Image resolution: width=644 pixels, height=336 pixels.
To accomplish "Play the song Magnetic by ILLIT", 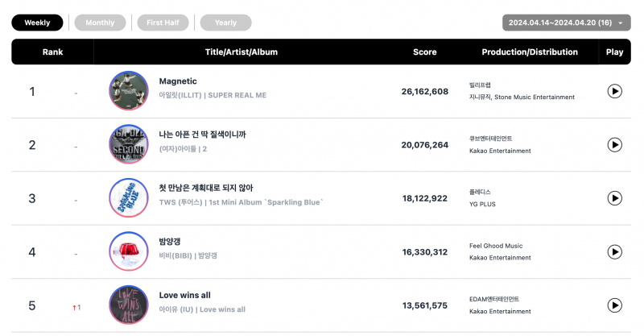I will click(614, 91).
